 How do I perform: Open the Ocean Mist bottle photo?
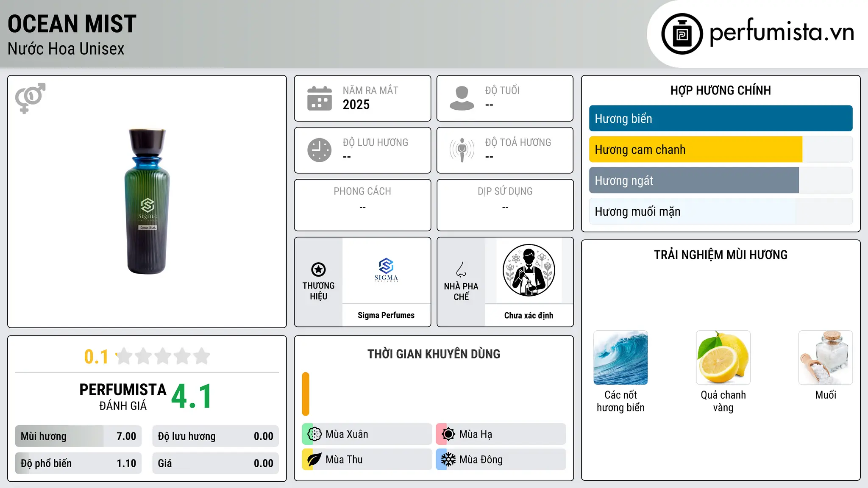point(147,202)
